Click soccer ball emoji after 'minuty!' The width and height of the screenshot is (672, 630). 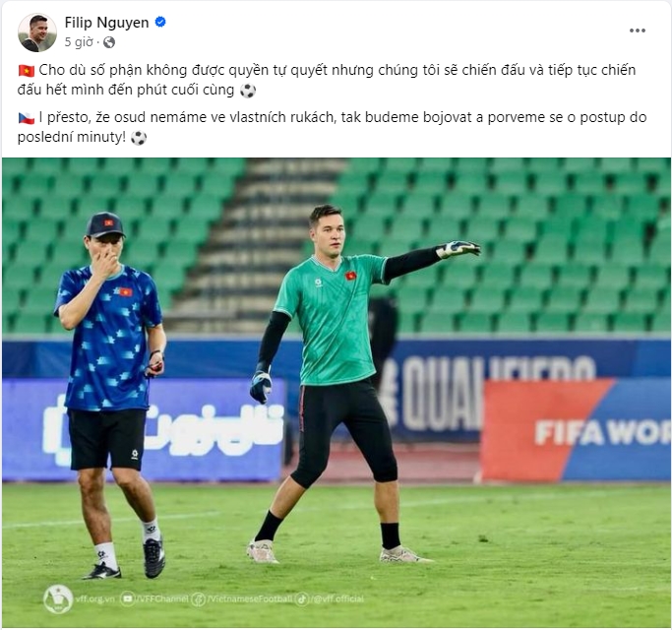point(139,138)
